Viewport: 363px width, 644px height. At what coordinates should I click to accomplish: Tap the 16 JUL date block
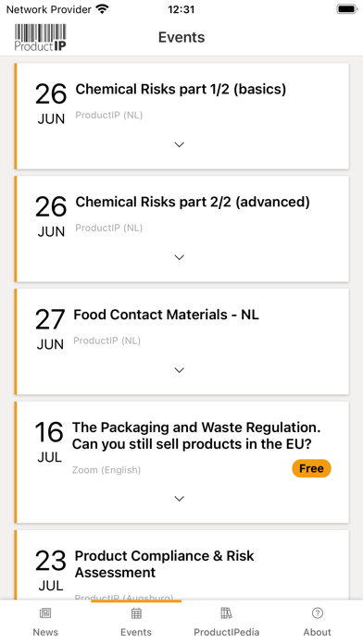tap(49, 442)
